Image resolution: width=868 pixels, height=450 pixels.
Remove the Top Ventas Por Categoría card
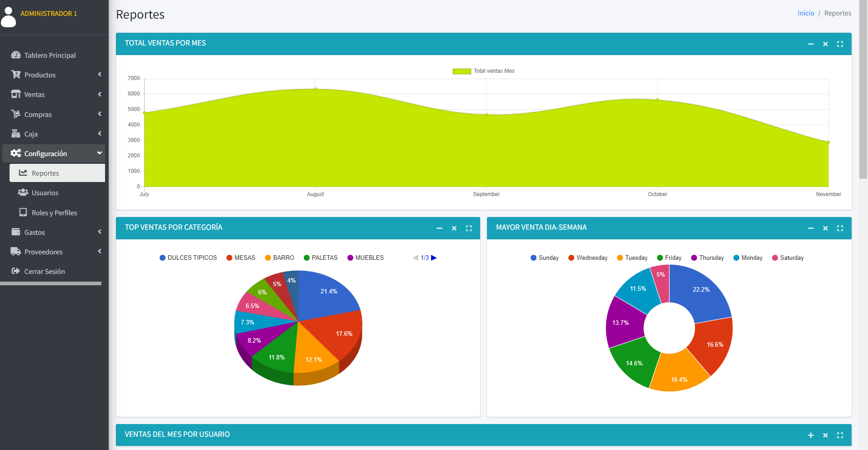pyautogui.click(x=454, y=228)
